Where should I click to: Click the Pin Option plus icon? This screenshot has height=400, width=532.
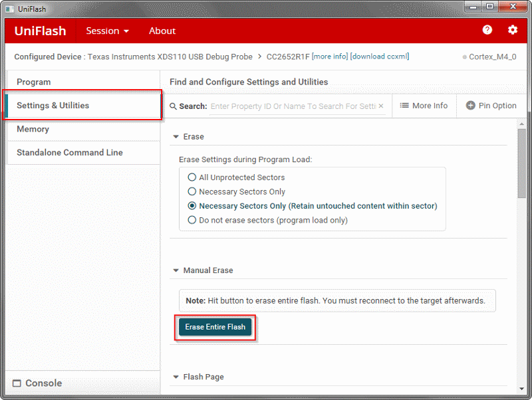(471, 106)
